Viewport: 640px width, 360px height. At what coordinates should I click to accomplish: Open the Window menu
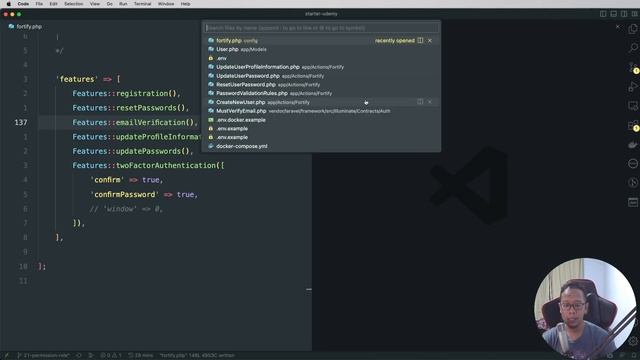point(166,4)
